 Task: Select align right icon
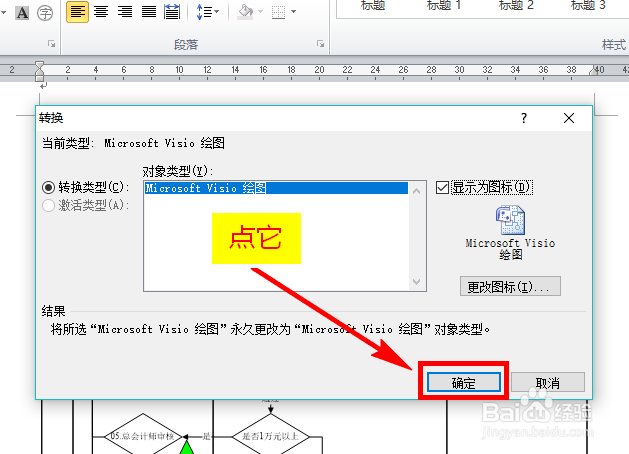click(x=125, y=12)
